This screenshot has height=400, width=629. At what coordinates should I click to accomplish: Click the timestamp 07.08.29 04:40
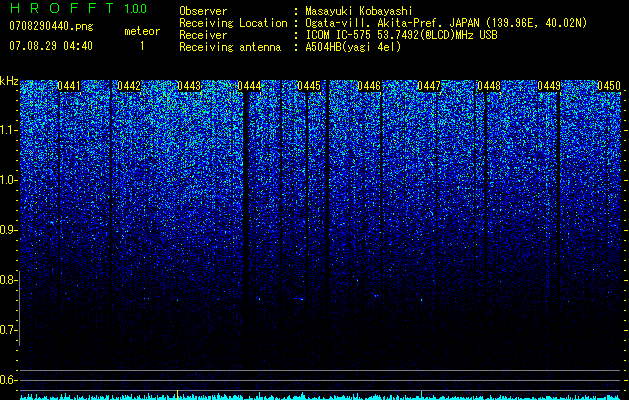[51, 46]
